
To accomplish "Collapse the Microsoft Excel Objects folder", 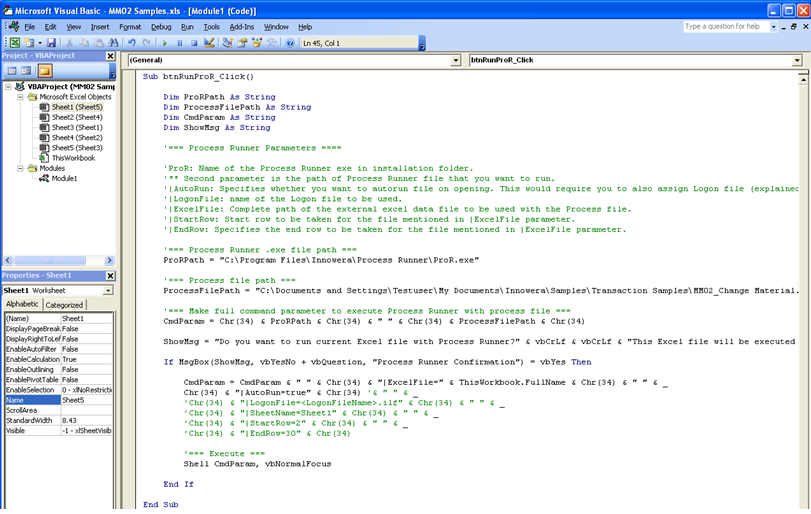I will click(x=20, y=97).
